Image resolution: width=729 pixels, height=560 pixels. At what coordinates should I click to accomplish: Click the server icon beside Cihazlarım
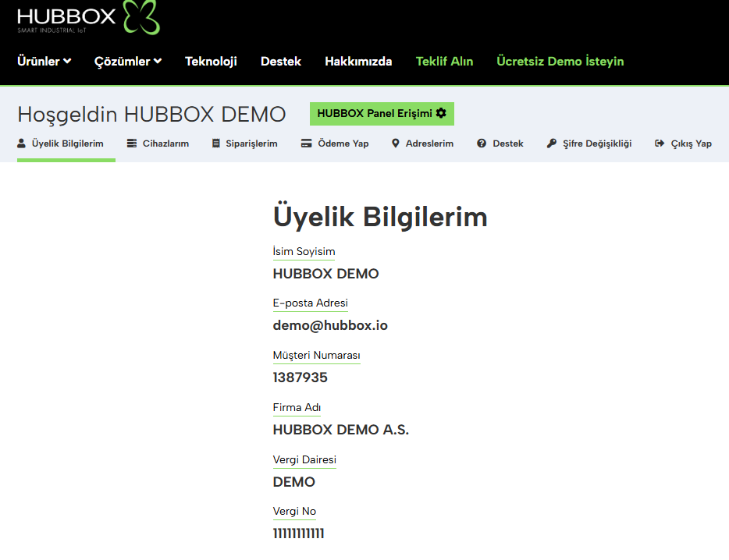132,144
